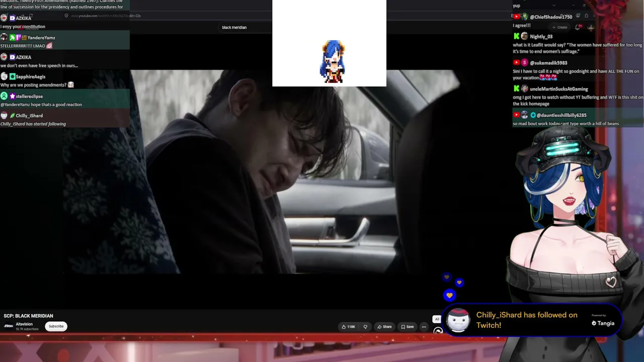Click the Kick icon beside Nightly_03
Image resolution: width=644 pixels, height=362 pixels.
pyautogui.click(x=516, y=36)
